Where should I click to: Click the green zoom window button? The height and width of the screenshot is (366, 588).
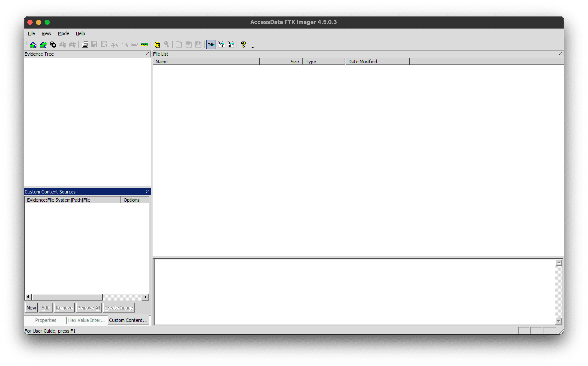point(47,22)
